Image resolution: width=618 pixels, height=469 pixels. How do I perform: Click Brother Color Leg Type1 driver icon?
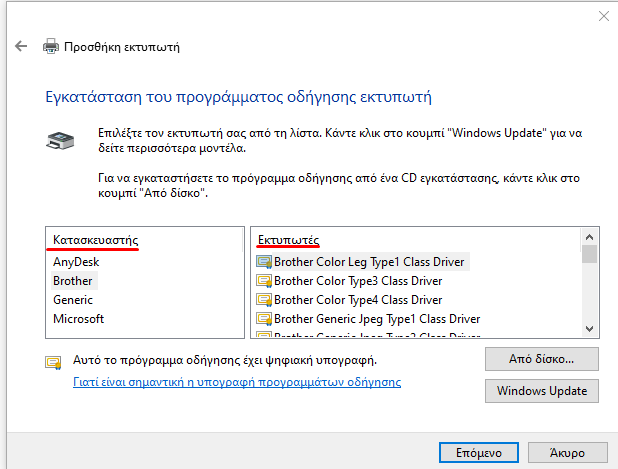pyautogui.click(x=264, y=262)
